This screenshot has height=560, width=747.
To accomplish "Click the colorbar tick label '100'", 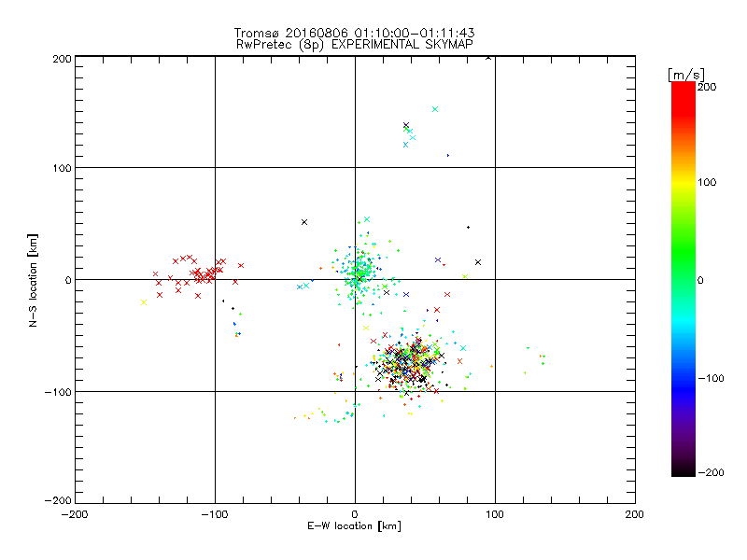I will click(x=707, y=182).
